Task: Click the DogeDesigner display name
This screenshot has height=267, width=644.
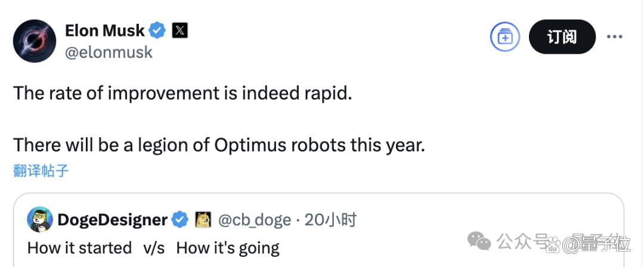Action: (112, 220)
